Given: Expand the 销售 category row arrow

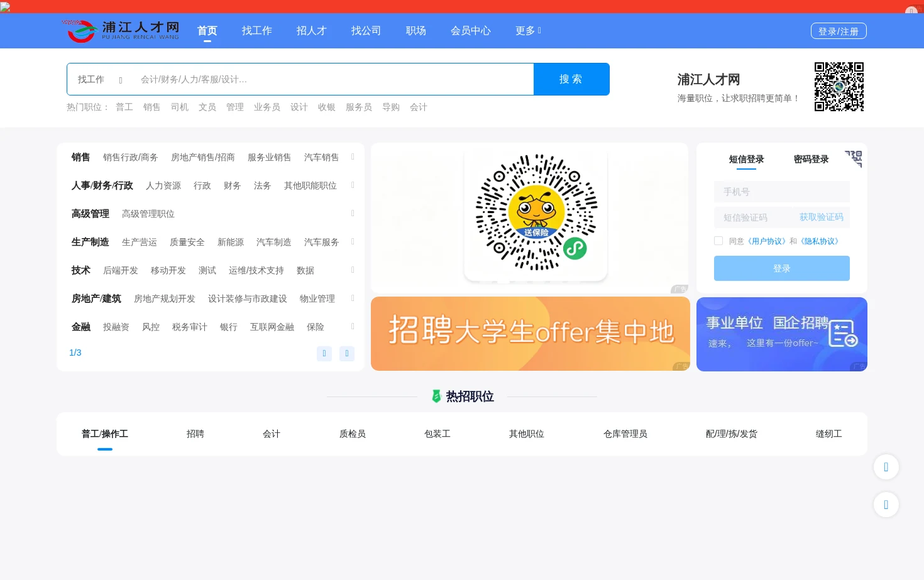Looking at the screenshot, I should pyautogui.click(x=353, y=156).
